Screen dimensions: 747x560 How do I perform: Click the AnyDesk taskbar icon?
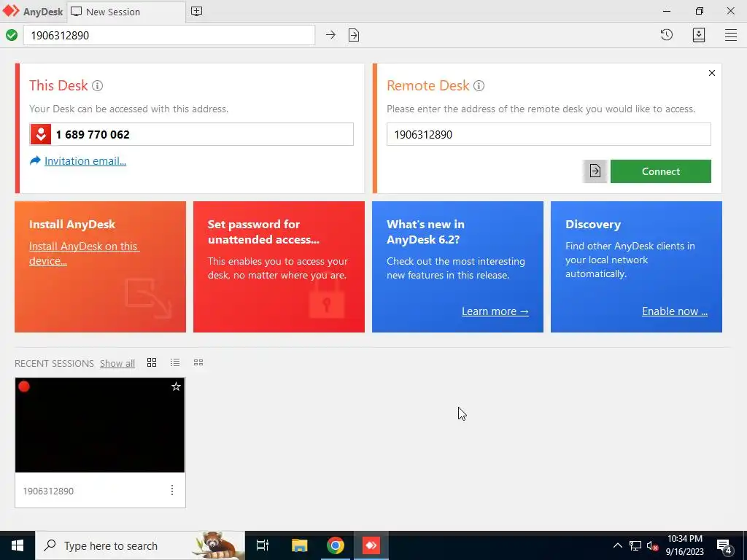[x=371, y=545]
